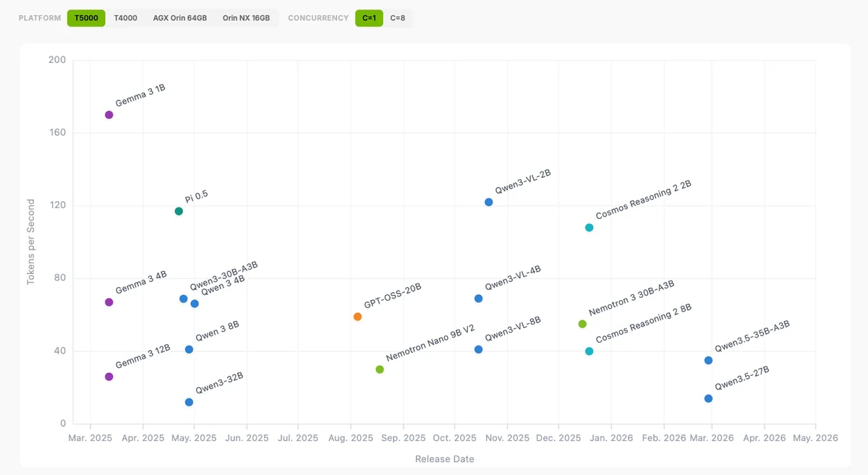868x475 pixels.
Task: Select the Cosmos Reasoning 2 2B dot
Action: [x=590, y=228]
